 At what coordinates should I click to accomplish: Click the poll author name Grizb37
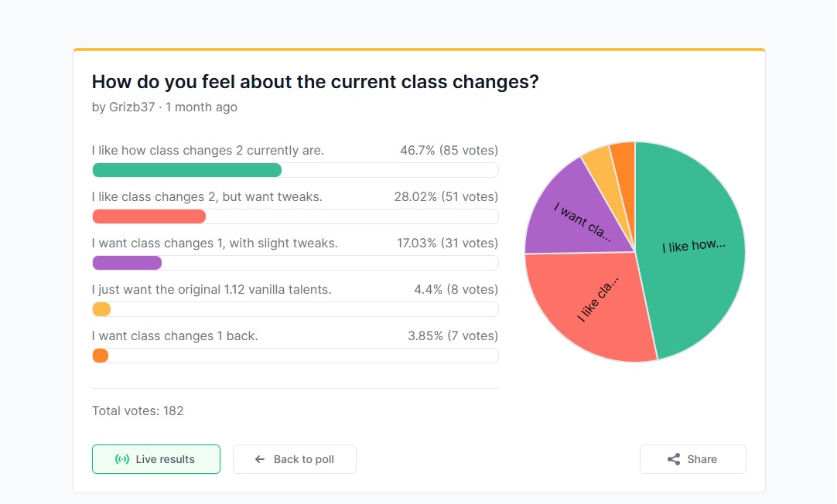tap(132, 107)
